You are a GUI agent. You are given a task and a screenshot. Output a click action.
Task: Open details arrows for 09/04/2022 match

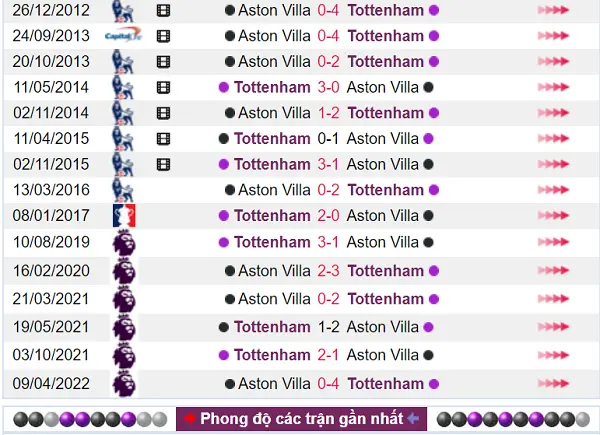553,383
